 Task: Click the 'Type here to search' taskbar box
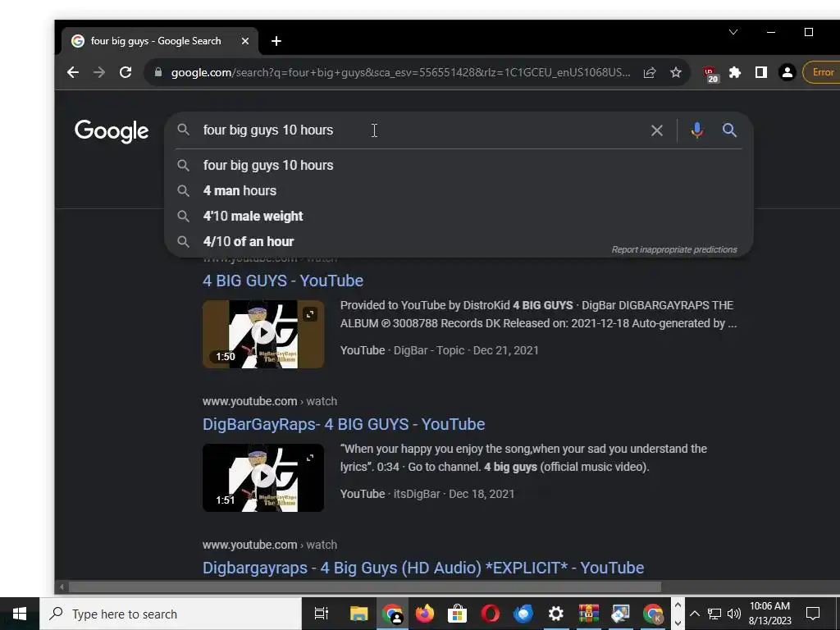(171, 614)
